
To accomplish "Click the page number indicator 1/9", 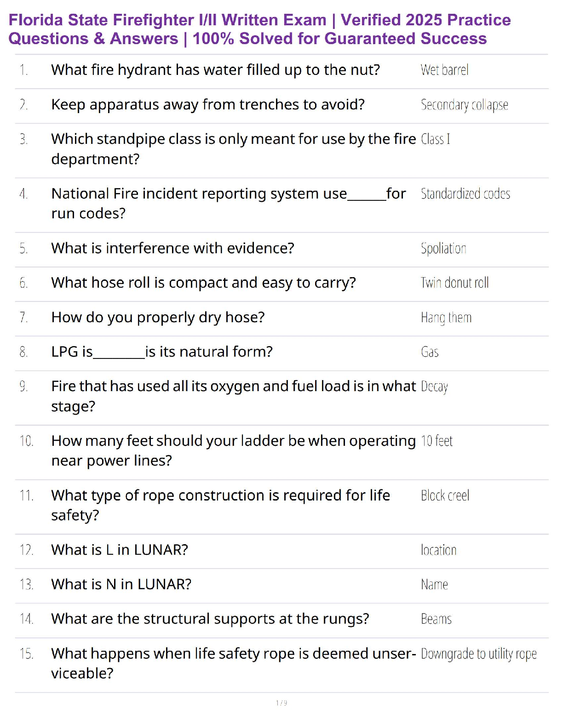I will click(281, 703).
